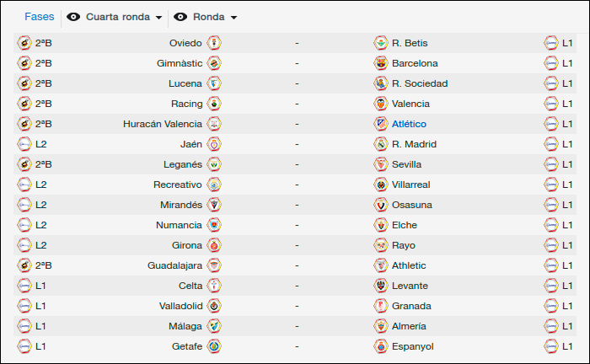Image resolution: width=590 pixels, height=364 pixels.
Task: Click the Getafe team badge icon
Action: coord(214,346)
